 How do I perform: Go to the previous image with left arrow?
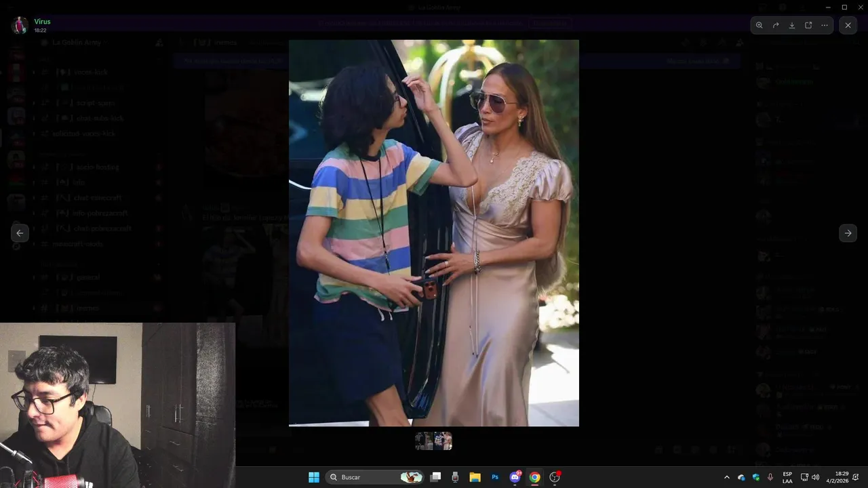click(x=20, y=232)
